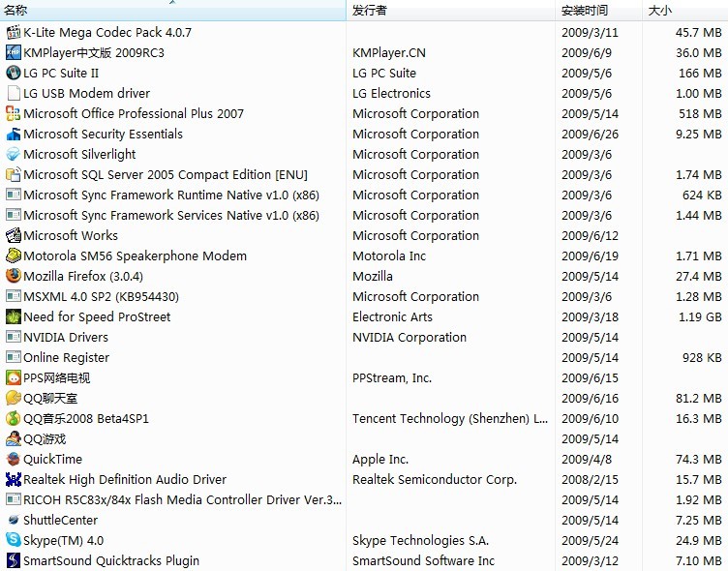Select the PPS网络电视 icon

(x=14, y=377)
